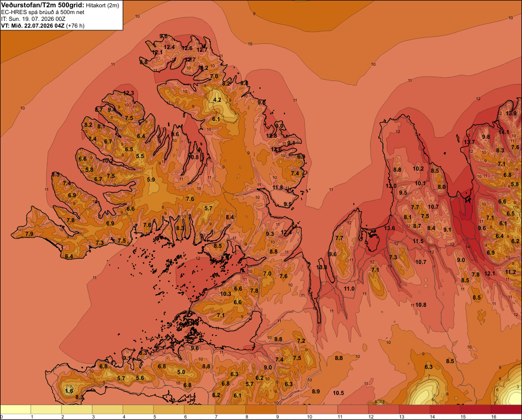Viewport: 522px width, 420px height.
Task: Select the legend swatch between 2 and 3
Action: click(x=77, y=410)
